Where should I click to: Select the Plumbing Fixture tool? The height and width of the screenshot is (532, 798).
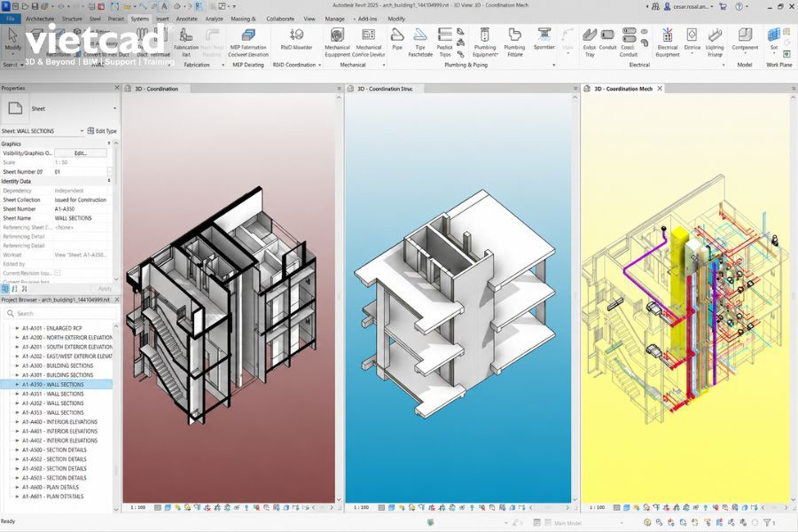[x=514, y=43]
